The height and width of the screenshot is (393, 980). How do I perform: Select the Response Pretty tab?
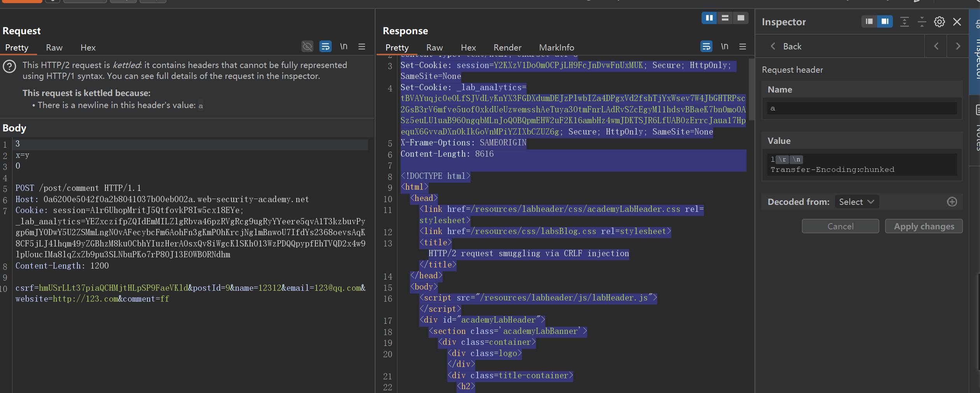tap(397, 47)
